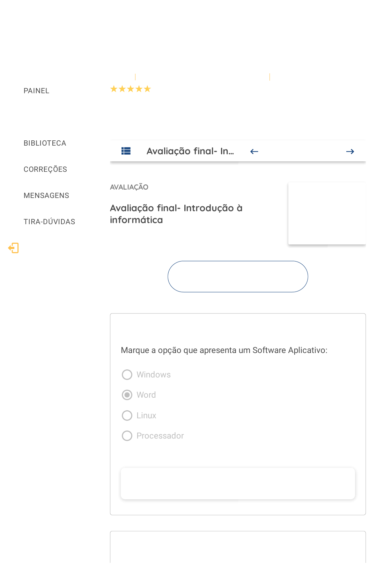This screenshot has width=391, height=588.
Task: Open TIRA-DÚVIDAS in the sidebar
Action: pyautogui.click(x=49, y=222)
